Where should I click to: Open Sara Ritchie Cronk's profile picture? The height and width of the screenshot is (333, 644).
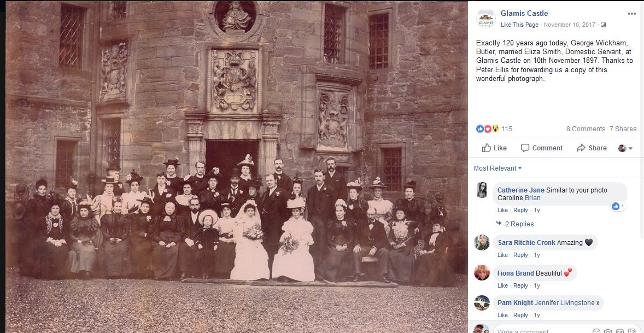482,243
